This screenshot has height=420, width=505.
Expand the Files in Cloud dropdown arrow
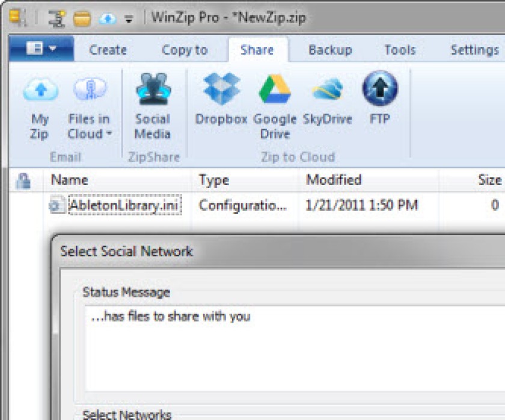(109, 133)
